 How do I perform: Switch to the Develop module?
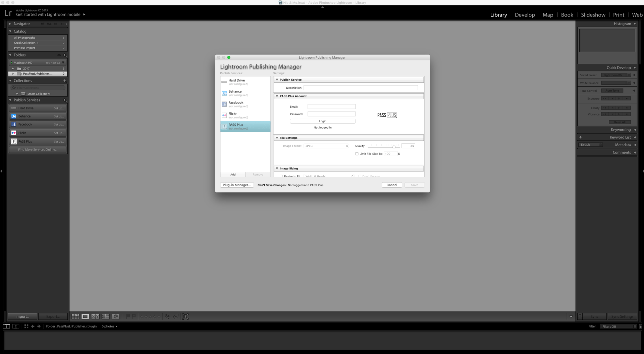pos(525,15)
